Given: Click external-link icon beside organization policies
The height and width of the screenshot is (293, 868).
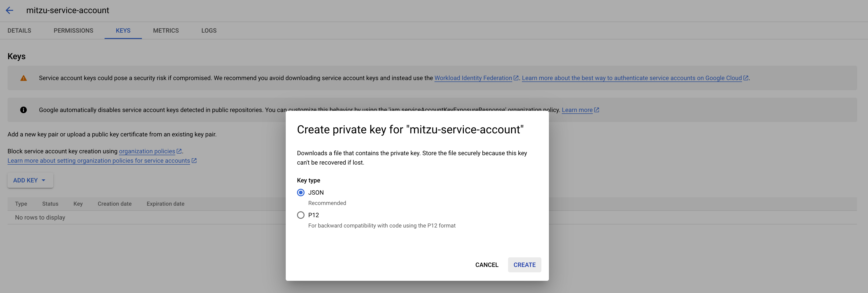Looking at the screenshot, I should (179, 151).
